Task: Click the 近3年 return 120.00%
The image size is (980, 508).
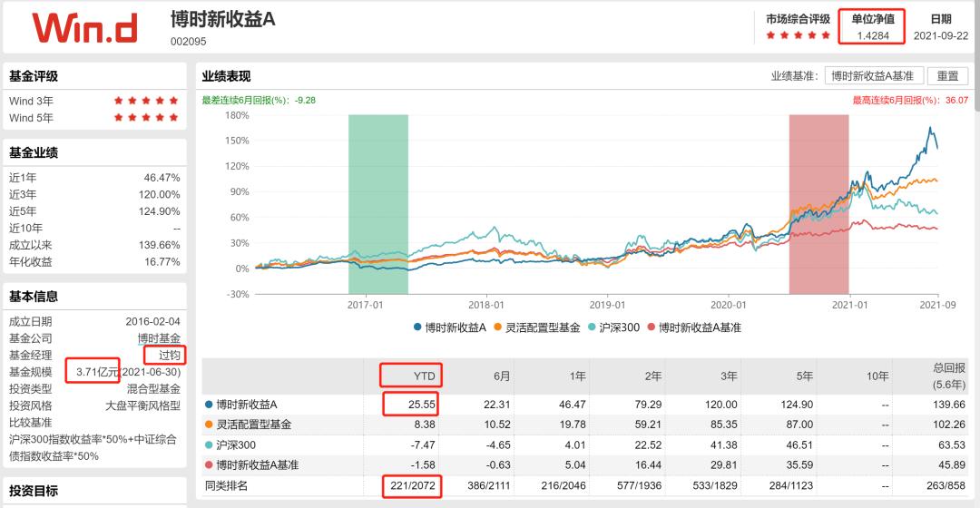Action: coord(160,194)
